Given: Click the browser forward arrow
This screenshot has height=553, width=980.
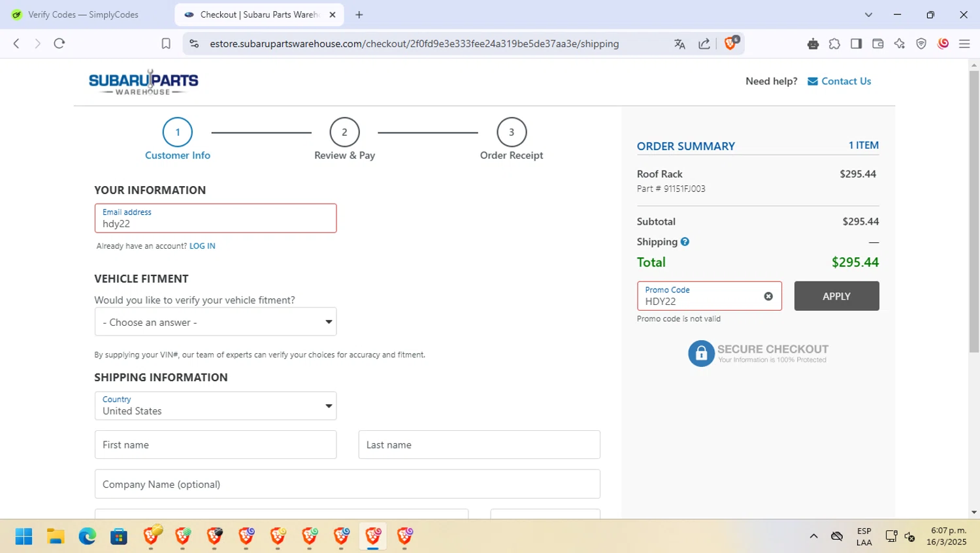Looking at the screenshot, I should (x=37, y=44).
